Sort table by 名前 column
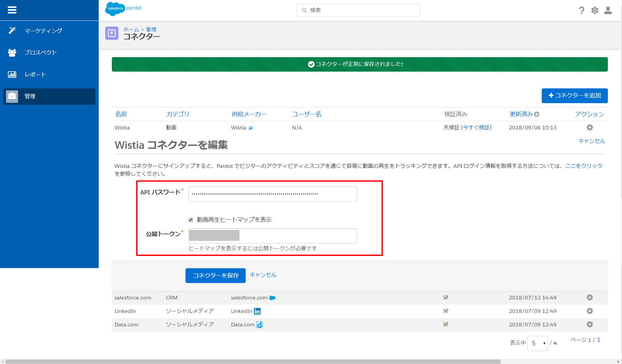 pos(121,114)
